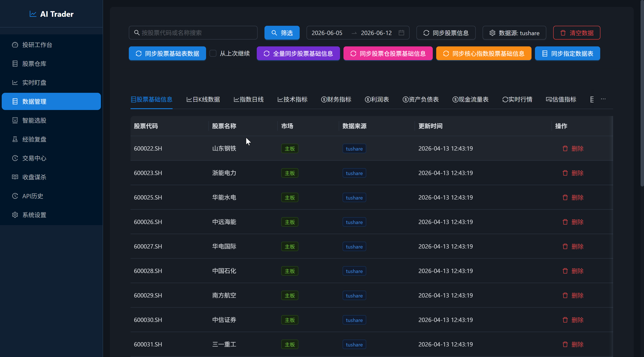Expand more tabs ellipsis menu
644x357 pixels.
pos(603,99)
